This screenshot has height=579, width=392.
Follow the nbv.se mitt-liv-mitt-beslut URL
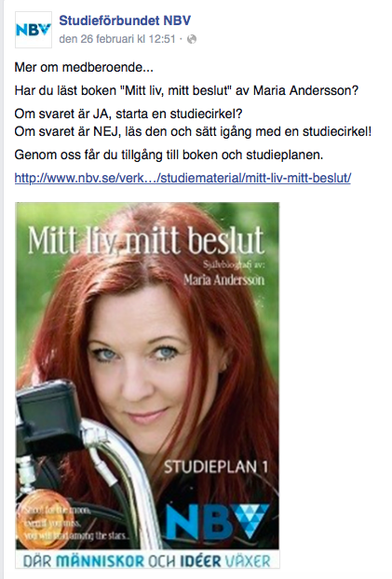tap(182, 178)
